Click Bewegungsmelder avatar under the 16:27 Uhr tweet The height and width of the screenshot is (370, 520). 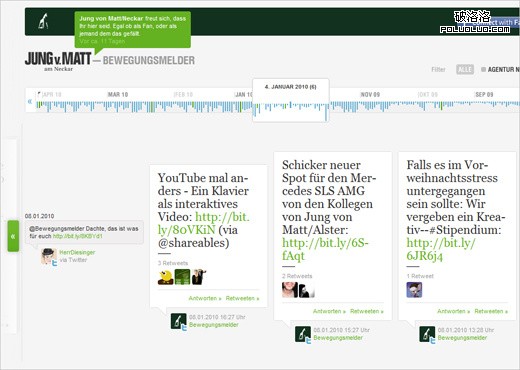tap(178, 321)
